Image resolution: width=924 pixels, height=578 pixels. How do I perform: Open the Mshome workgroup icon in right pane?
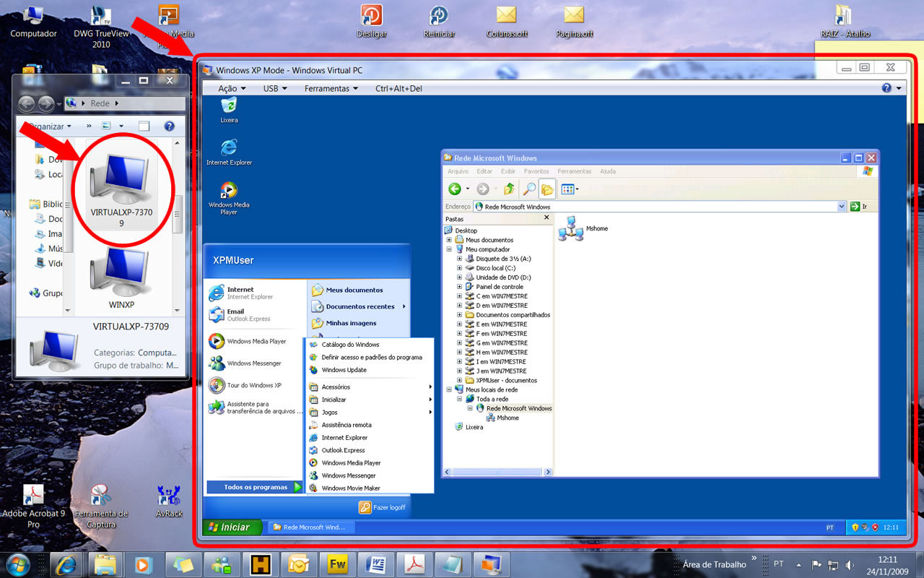(583, 228)
